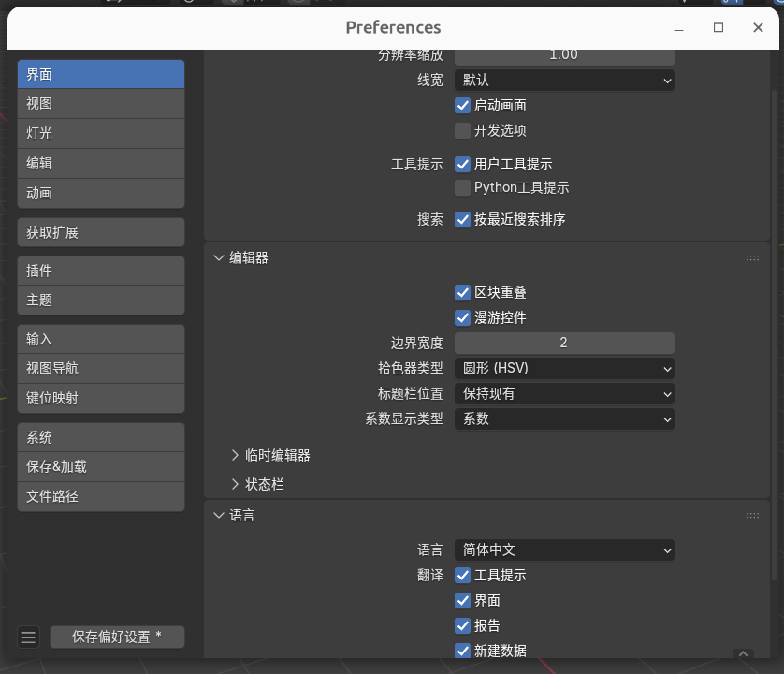Open the 保存&加载 preferences tab
Image resolution: width=784 pixels, height=674 pixels.
pyautogui.click(x=101, y=467)
